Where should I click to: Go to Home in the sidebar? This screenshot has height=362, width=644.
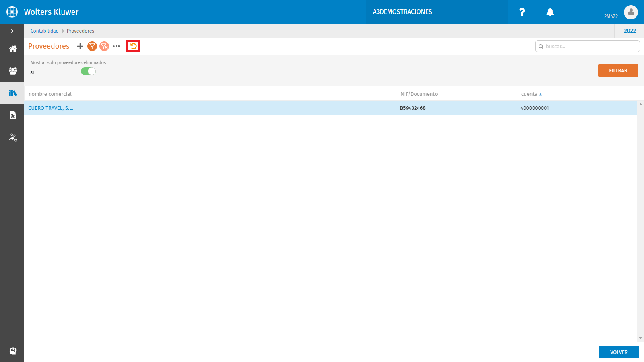(x=12, y=49)
